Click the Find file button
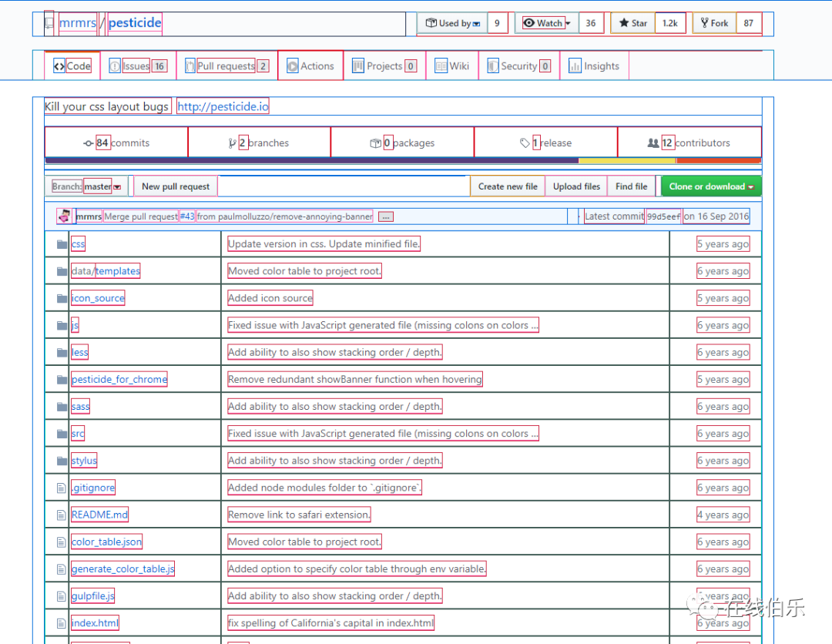Image resolution: width=832 pixels, height=644 pixels. [x=632, y=186]
